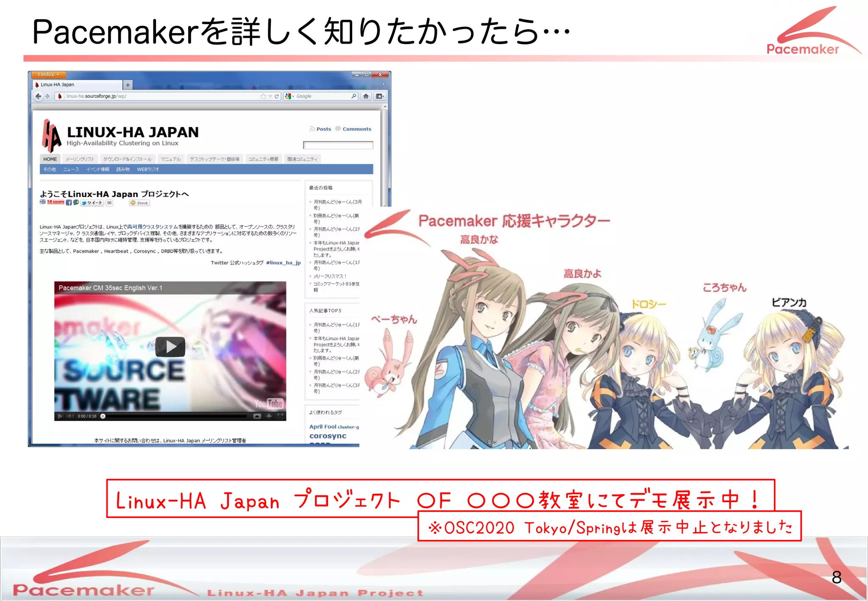Click the mixi Check button
This screenshot has height=601, width=868.
[139, 203]
